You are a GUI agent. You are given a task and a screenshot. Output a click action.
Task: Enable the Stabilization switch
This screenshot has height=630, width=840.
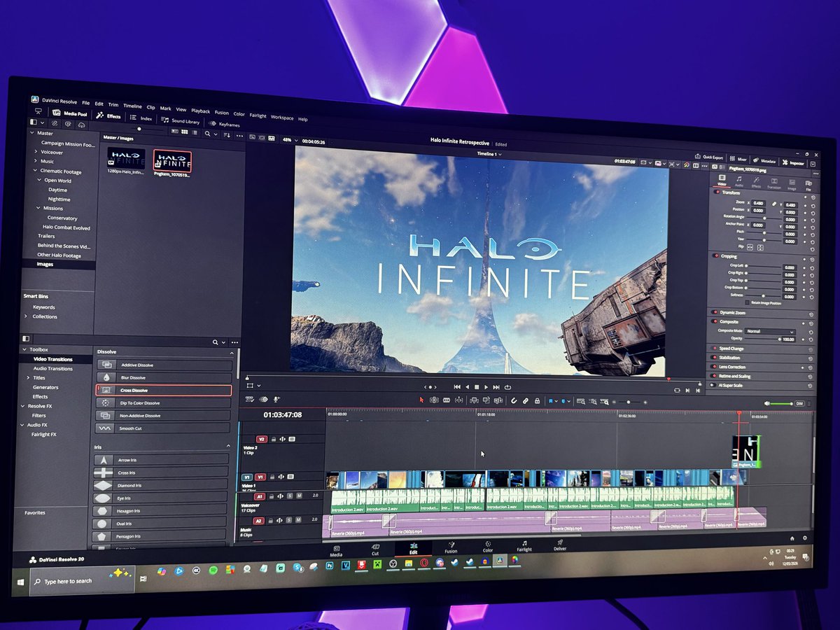point(714,357)
